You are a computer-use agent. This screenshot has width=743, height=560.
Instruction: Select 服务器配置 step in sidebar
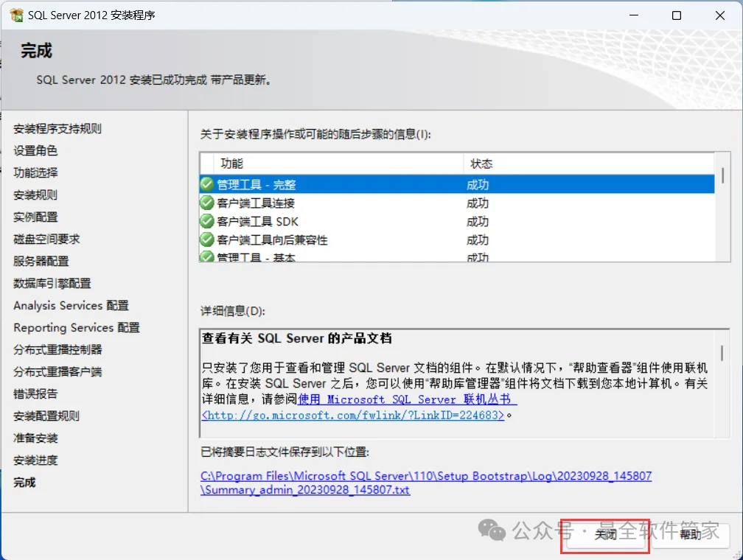tap(41, 261)
